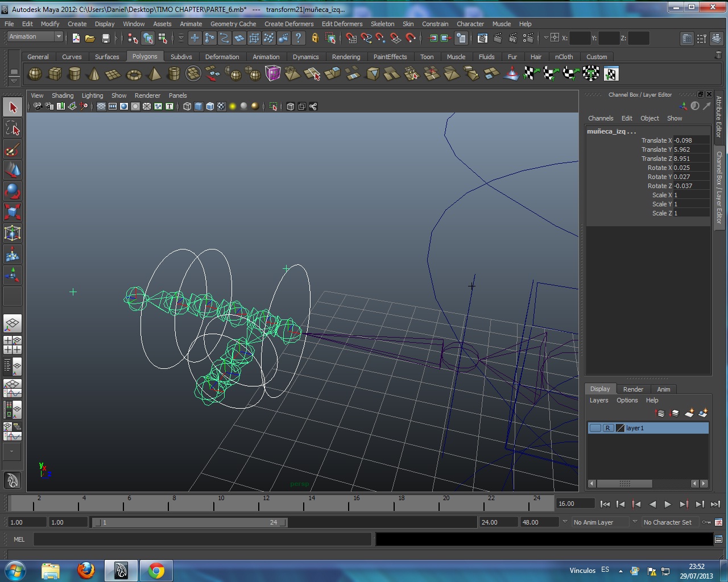Toggle wireframe on shaded in viewport

click(210, 106)
